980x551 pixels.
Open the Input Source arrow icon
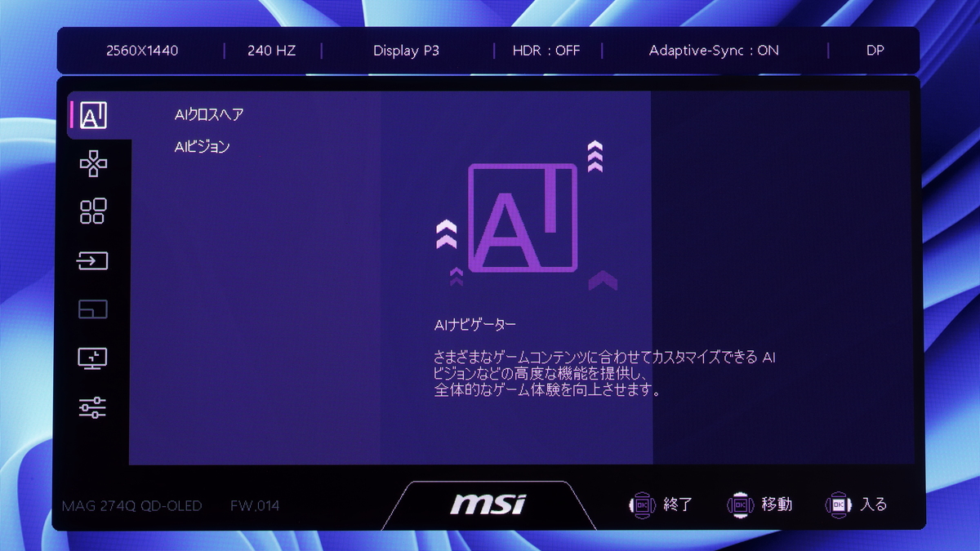pos(93,260)
